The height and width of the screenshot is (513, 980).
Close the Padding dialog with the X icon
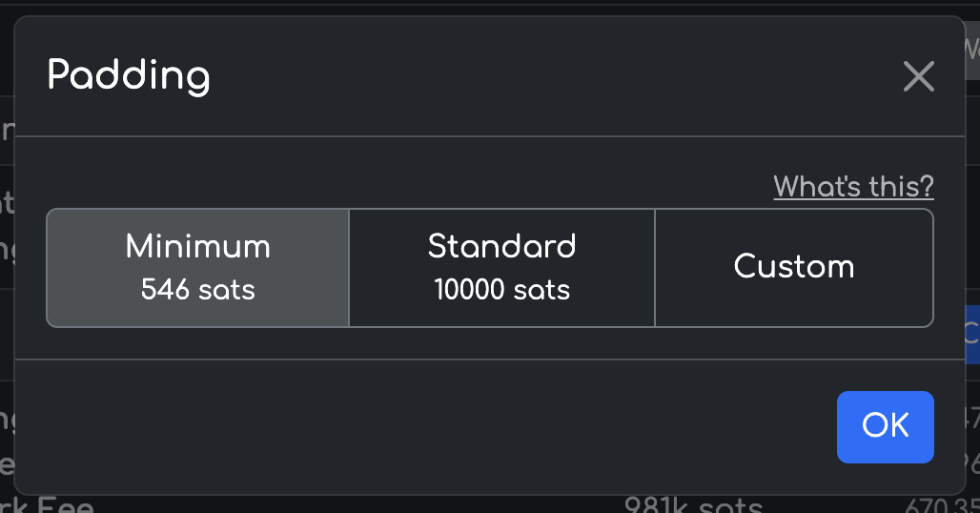click(x=918, y=76)
